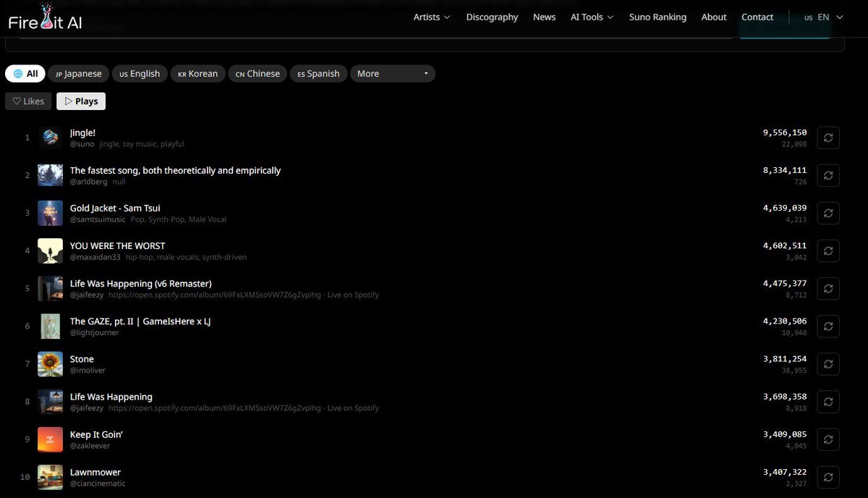
Task: Refresh the fastest song row stats
Action: click(828, 175)
